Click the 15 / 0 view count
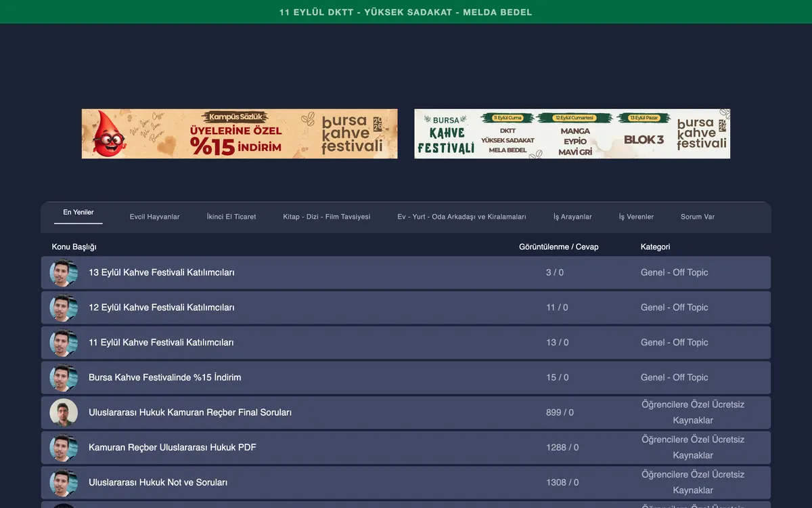The height and width of the screenshot is (508, 812). 558,377
